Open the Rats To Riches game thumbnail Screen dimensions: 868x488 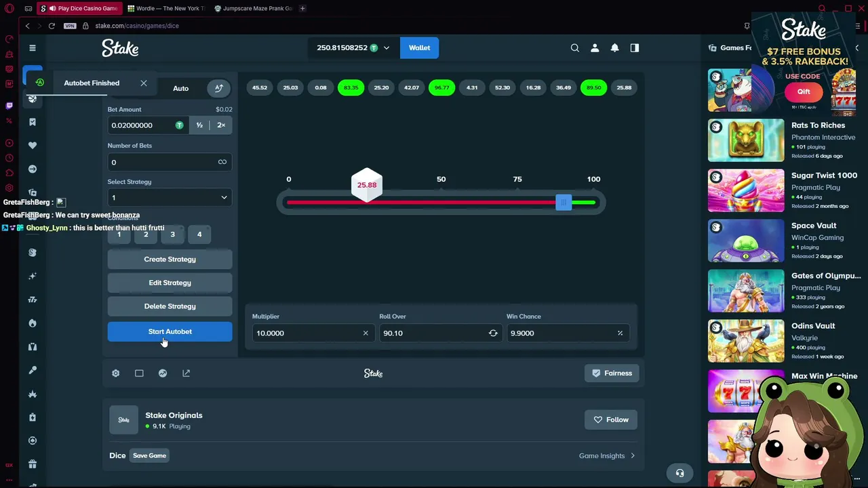point(746,141)
